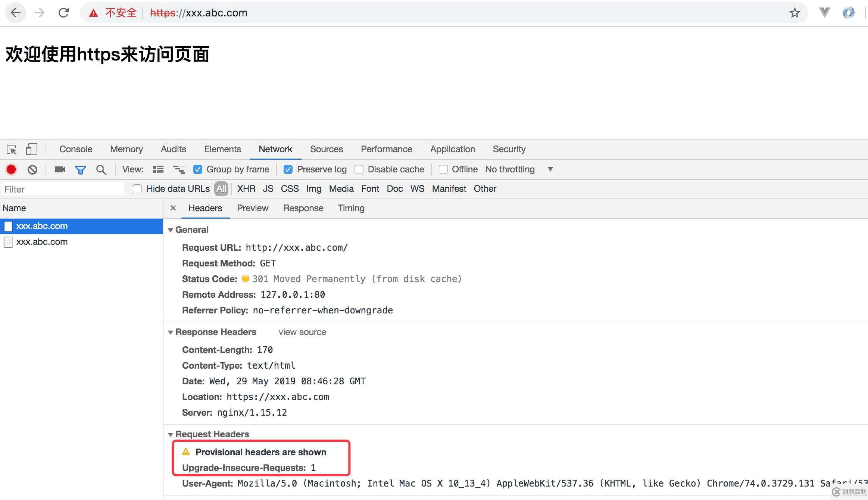
Task: Click the inspect element cursor icon
Action: (11, 149)
